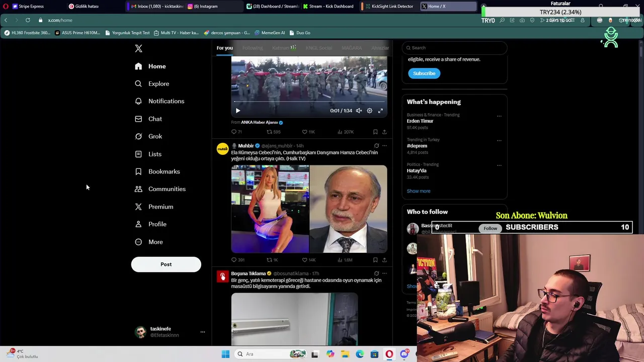Open Grok explain icon on Boşuna Tıklama post
644x362 pixels.
376,274
